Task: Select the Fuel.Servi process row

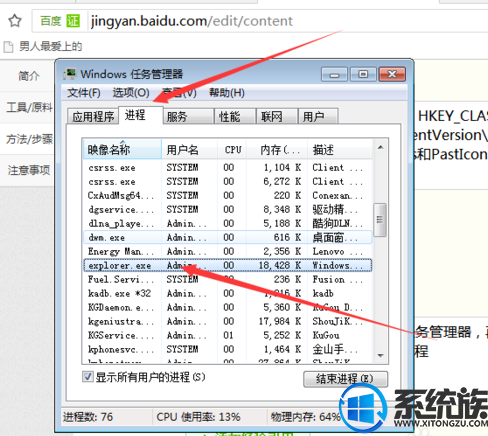Action: point(228,279)
